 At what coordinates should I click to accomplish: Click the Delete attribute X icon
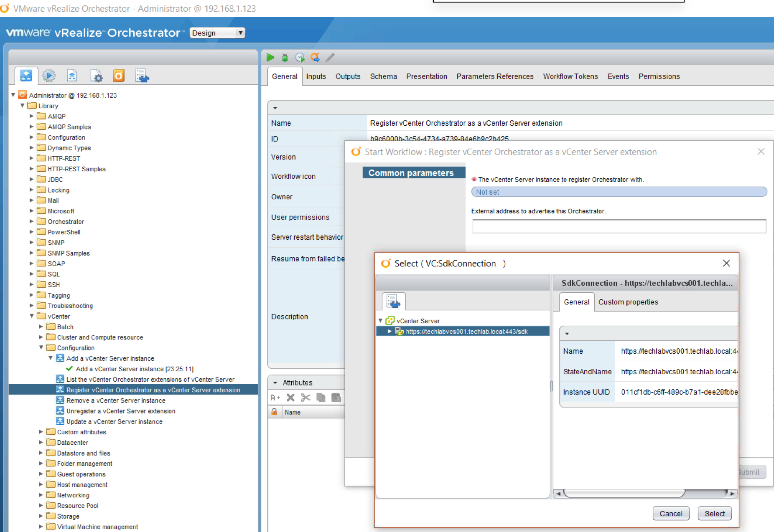[291, 398]
